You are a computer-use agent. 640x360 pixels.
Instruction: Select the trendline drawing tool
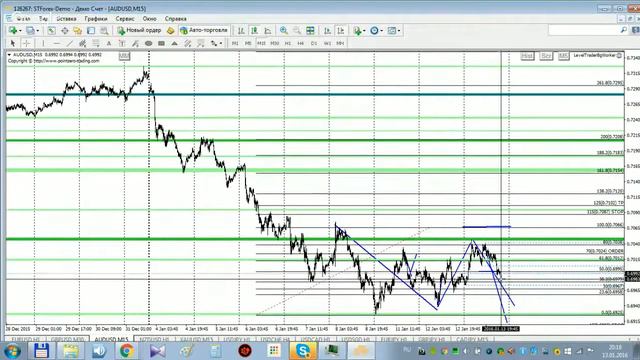coord(70,43)
